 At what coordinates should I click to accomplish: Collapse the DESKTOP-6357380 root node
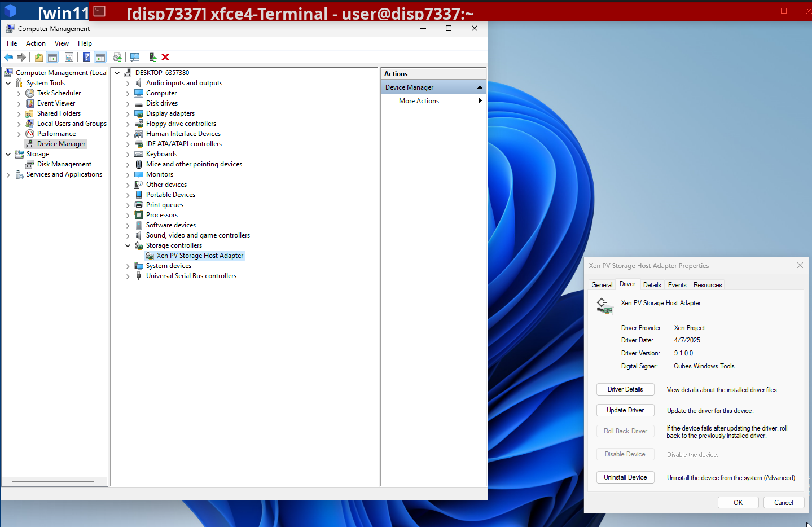pyautogui.click(x=117, y=73)
